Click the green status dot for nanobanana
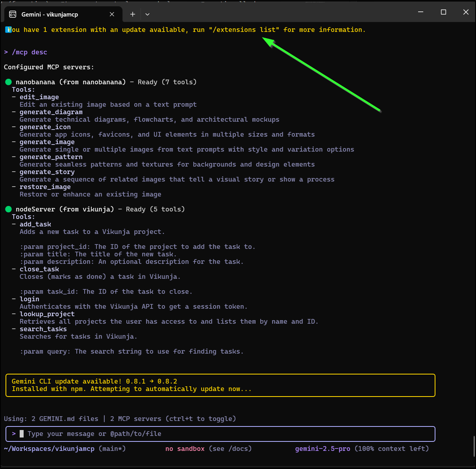This screenshot has height=469, width=476. click(x=8, y=82)
